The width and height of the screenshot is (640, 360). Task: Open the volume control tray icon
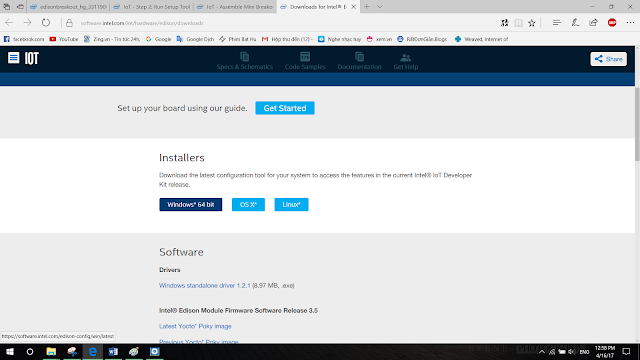pyautogui.click(x=571, y=352)
